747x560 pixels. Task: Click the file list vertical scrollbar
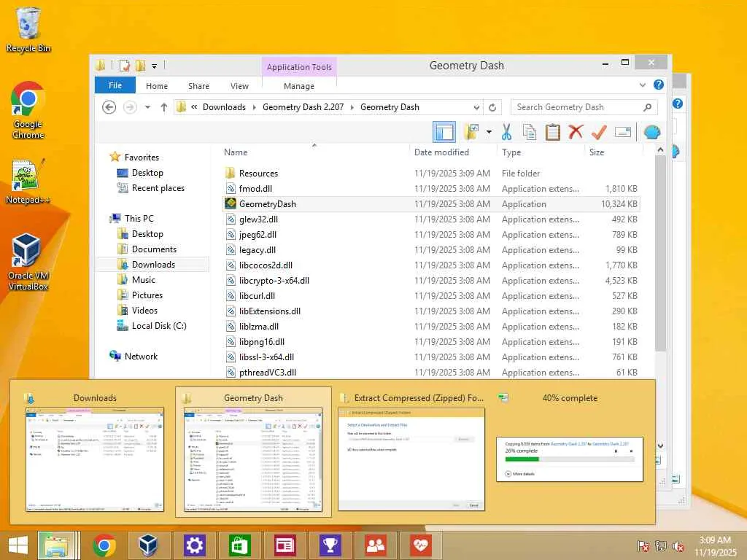pos(660,252)
